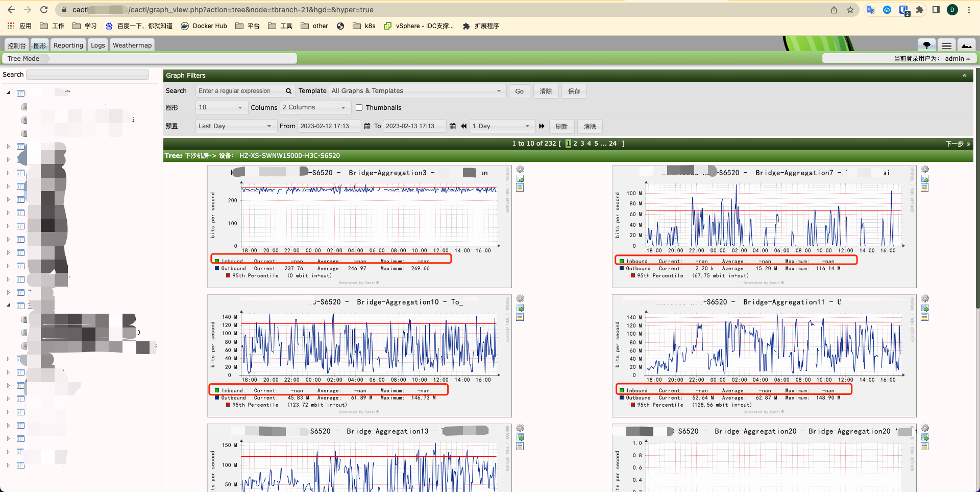Image resolution: width=980 pixels, height=492 pixels.
Task: Export Bridge-Aggregation7 graph data via CSV icon
Action: tap(925, 179)
